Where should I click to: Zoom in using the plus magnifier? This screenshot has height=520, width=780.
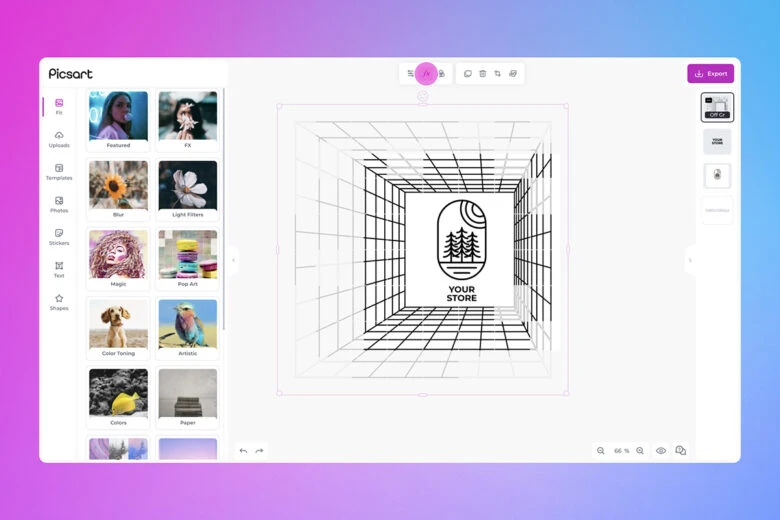(x=640, y=451)
